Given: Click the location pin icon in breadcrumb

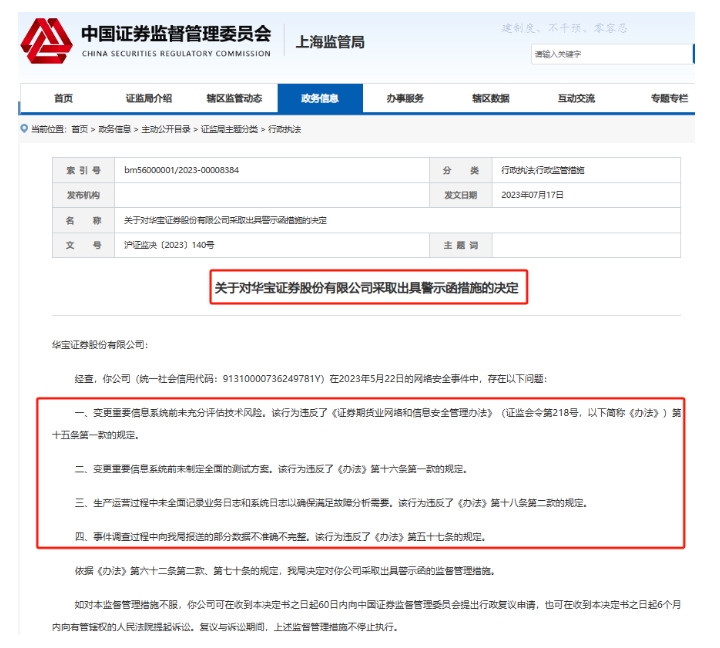Looking at the screenshot, I should (24, 129).
